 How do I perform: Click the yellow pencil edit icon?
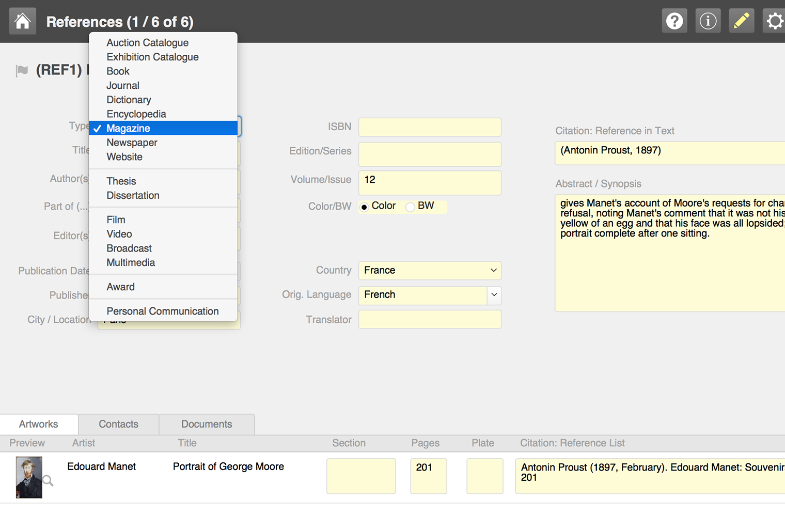pyautogui.click(x=741, y=21)
